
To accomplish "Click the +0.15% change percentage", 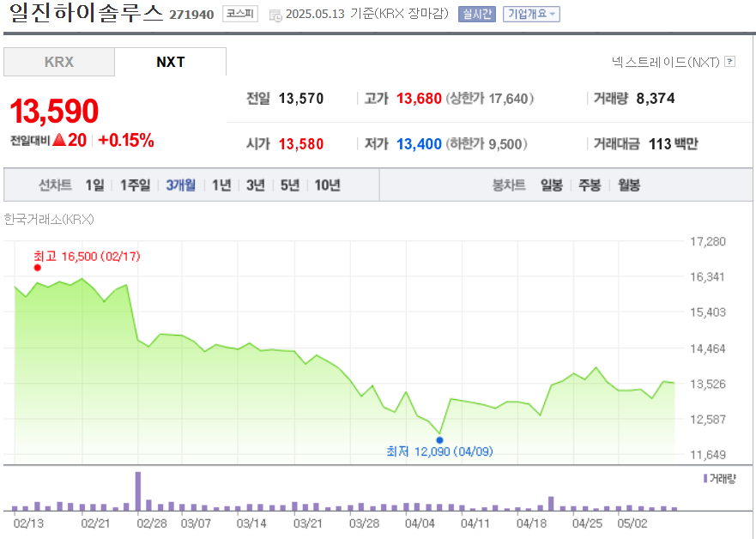I will [x=126, y=140].
